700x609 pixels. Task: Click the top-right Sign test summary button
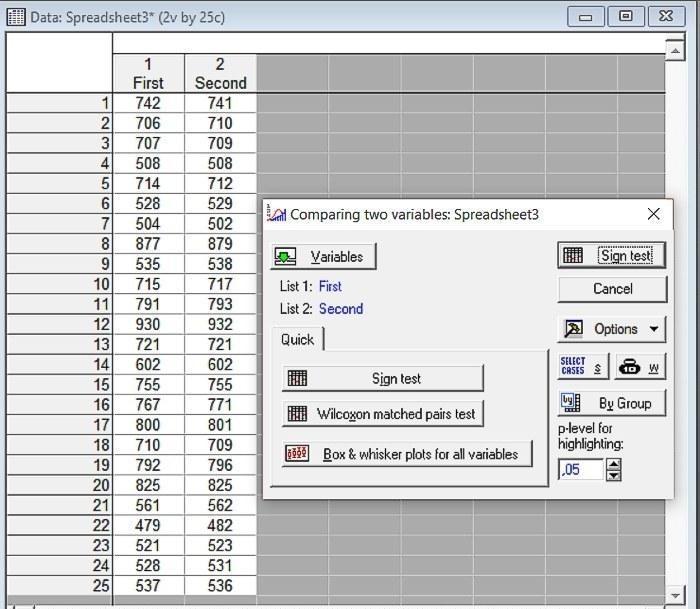(x=611, y=255)
